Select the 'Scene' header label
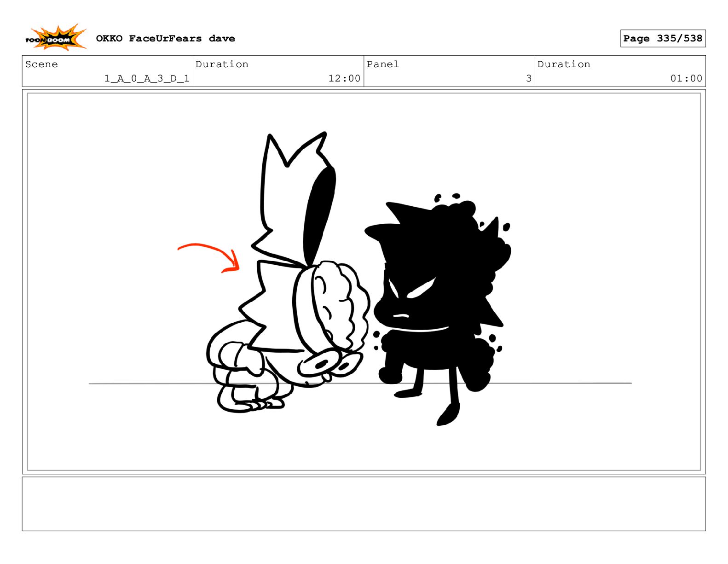728x564 pixels. (x=41, y=64)
